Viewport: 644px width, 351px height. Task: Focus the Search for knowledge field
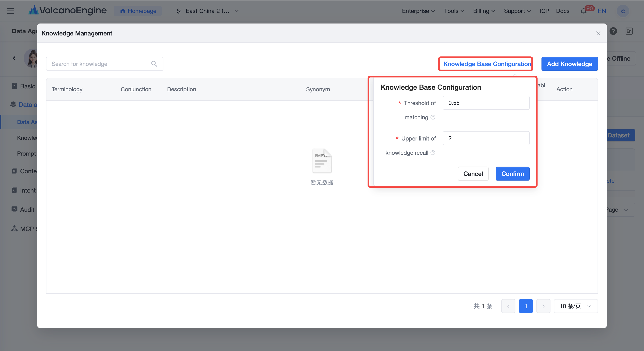(x=104, y=64)
